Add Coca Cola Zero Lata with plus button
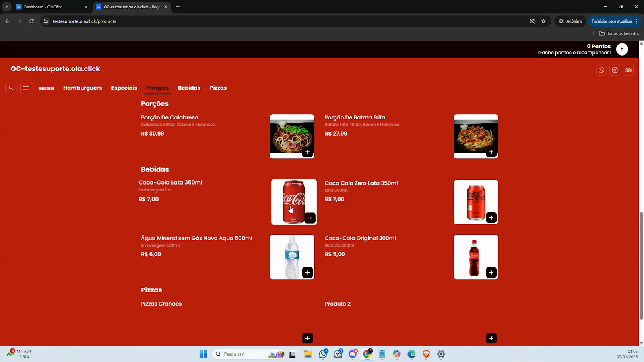 491,218
